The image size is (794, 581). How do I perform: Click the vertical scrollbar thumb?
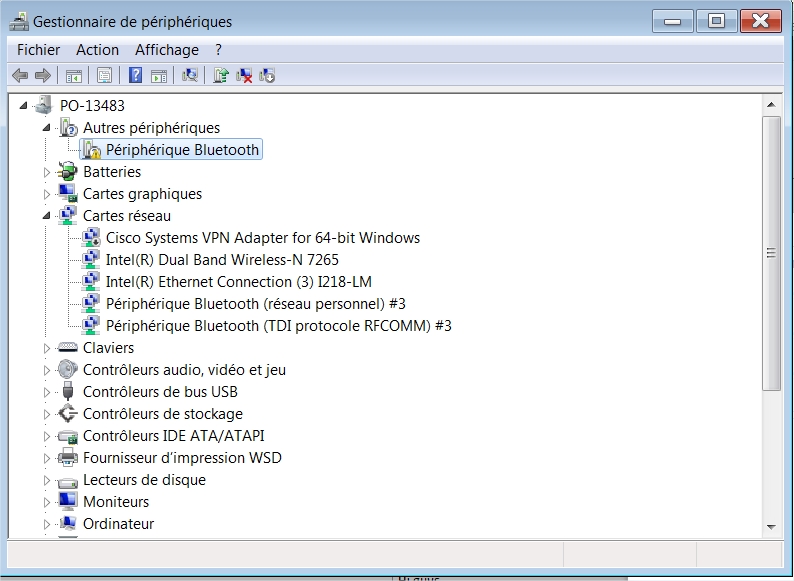coord(771,253)
